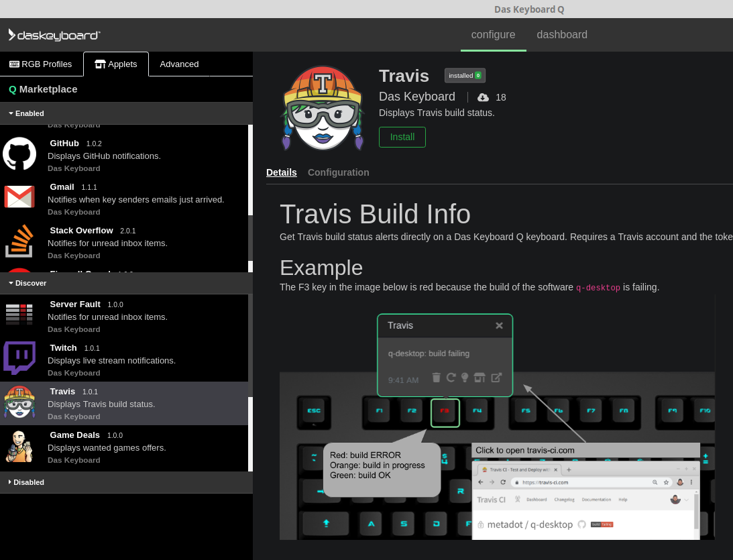
Task: Select the Server Fault applet name
Action: click(75, 304)
